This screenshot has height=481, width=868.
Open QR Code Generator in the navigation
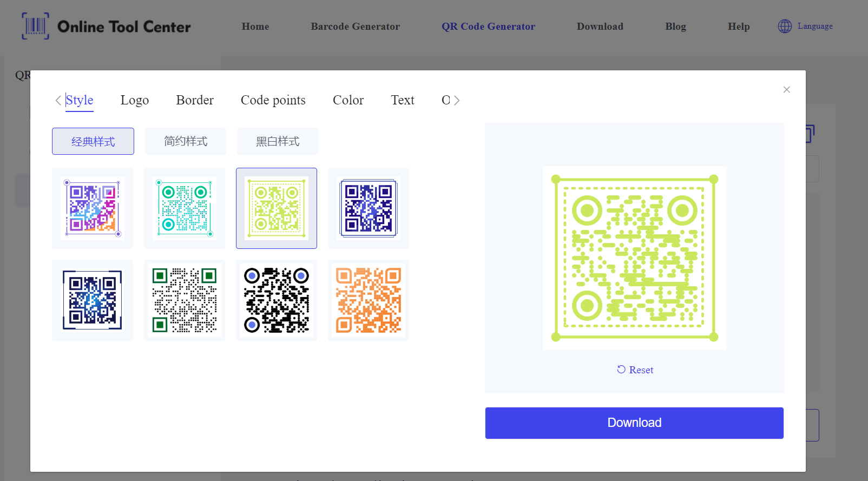click(x=488, y=27)
